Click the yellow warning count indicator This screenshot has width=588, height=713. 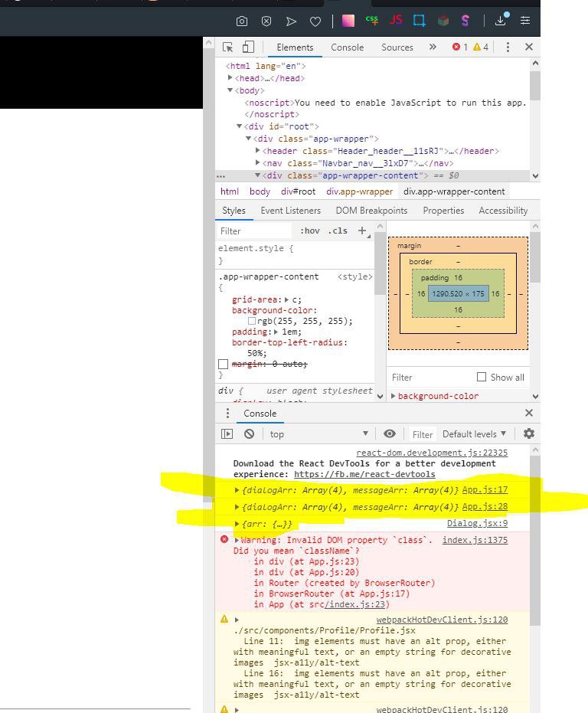coord(481,47)
